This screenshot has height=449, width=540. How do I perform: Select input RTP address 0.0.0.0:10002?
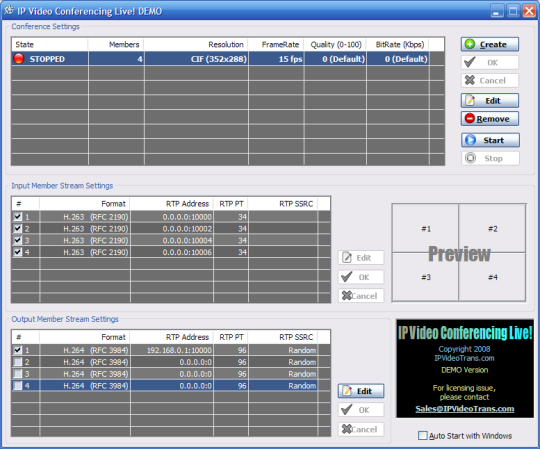click(172, 229)
